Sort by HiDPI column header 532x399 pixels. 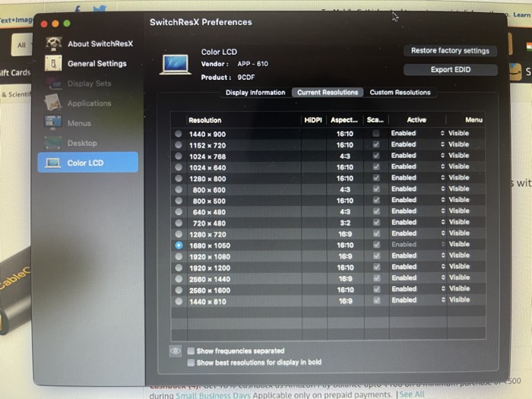pos(313,120)
